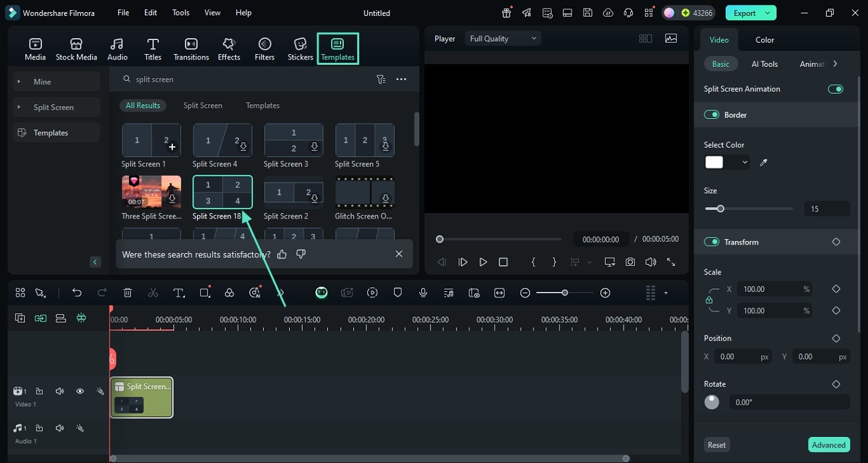Open the Voiceover microphone tool
Screen dimensions: 868x463
point(423,293)
